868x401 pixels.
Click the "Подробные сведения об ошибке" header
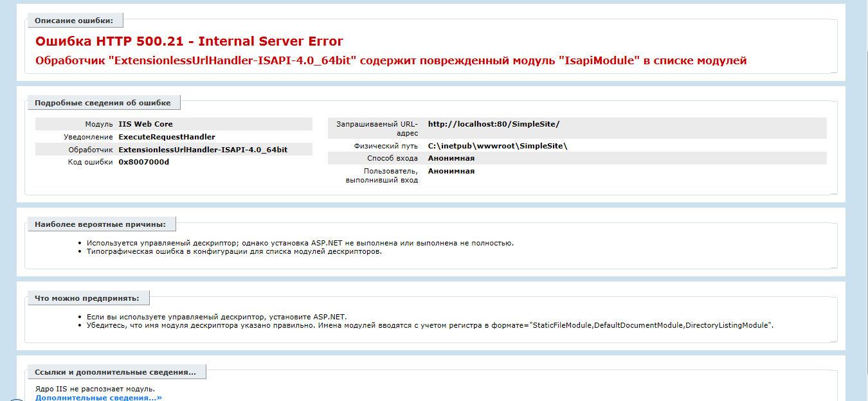point(103,103)
